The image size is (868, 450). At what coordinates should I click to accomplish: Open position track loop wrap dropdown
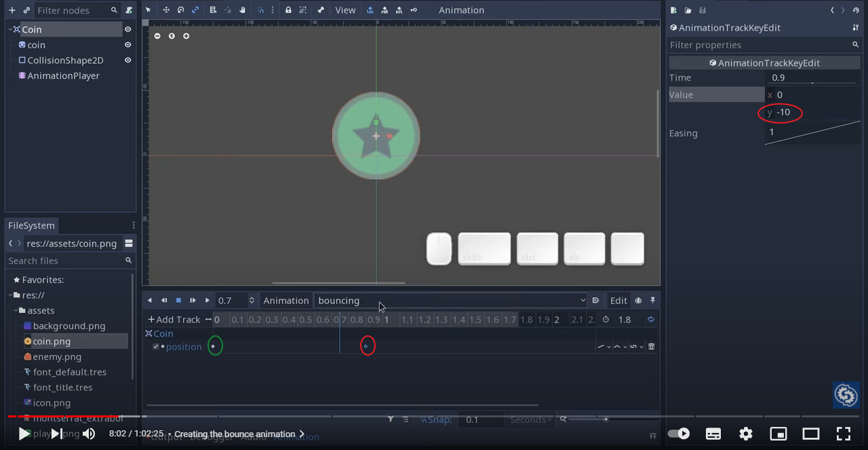pos(637,347)
